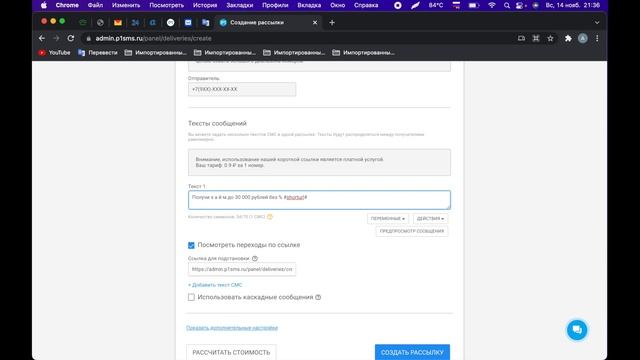Uncheck Посмотреть переходы по ссылке
The height and width of the screenshot is (360, 640).
pos(191,245)
